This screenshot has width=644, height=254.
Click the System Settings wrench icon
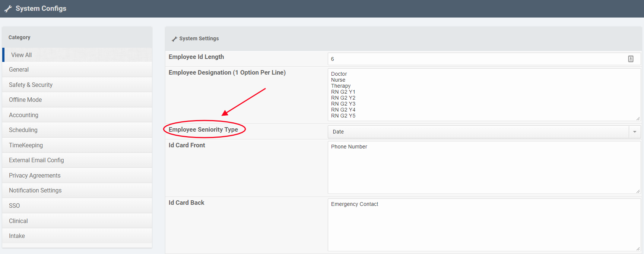[174, 39]
